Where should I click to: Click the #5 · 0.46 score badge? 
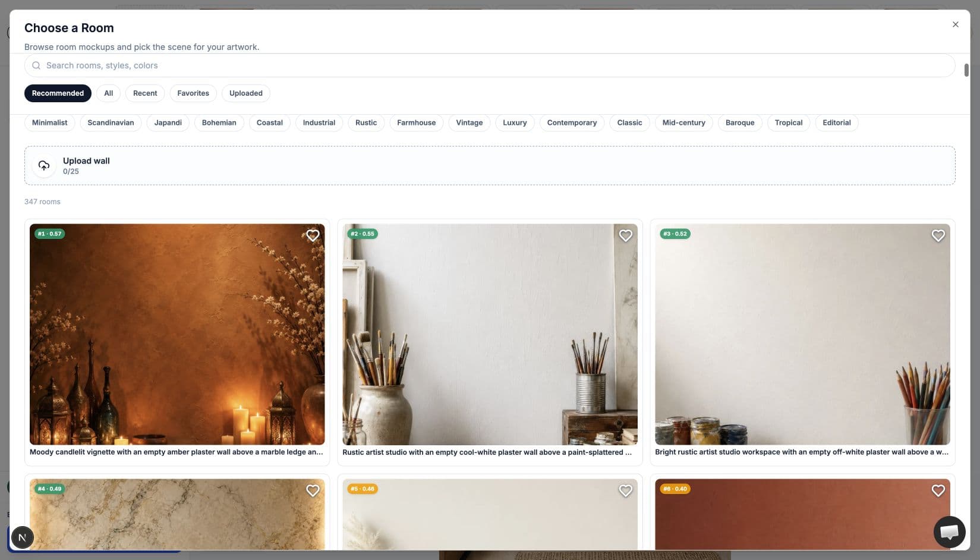(363, 489)
